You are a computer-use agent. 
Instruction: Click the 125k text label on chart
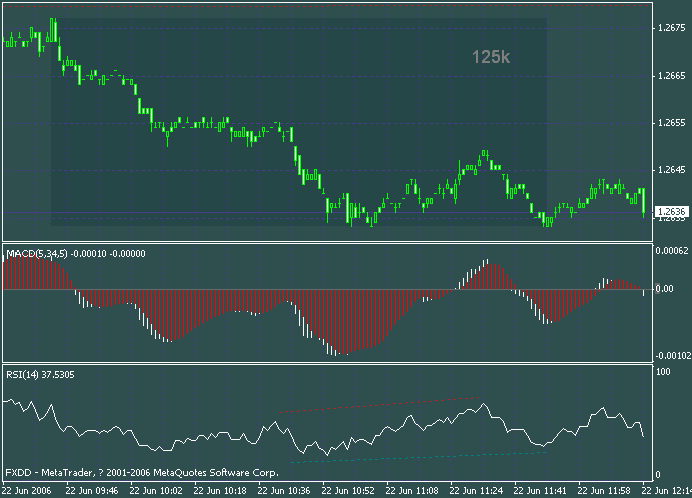491,58
